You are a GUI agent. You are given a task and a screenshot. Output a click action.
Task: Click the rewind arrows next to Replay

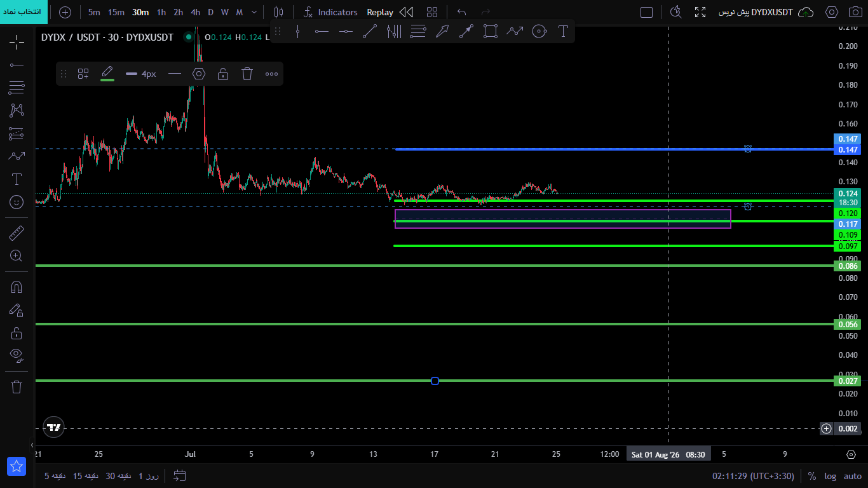click(x=406, y=12)
